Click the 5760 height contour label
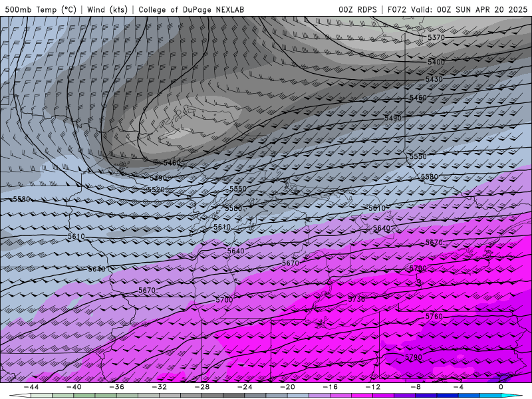 coord(434,317)
